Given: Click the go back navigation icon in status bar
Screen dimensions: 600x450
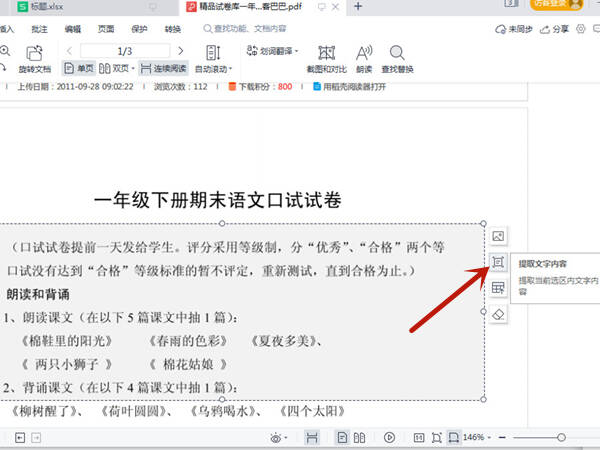Looking at the screenshot, I should click(x=20, y=437).
